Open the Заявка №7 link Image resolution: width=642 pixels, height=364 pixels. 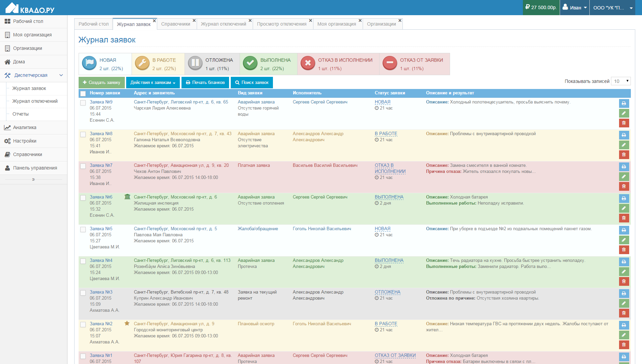tap(101, 165)
